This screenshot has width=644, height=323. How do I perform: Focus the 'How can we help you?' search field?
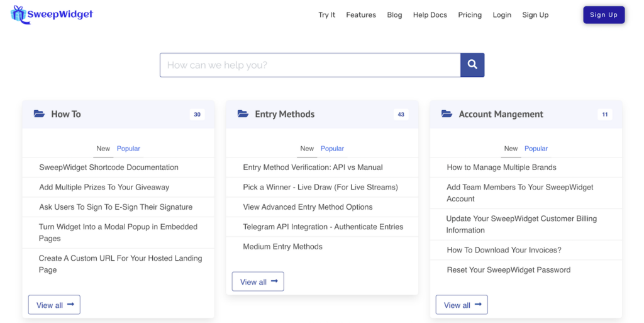coord(310,65)
